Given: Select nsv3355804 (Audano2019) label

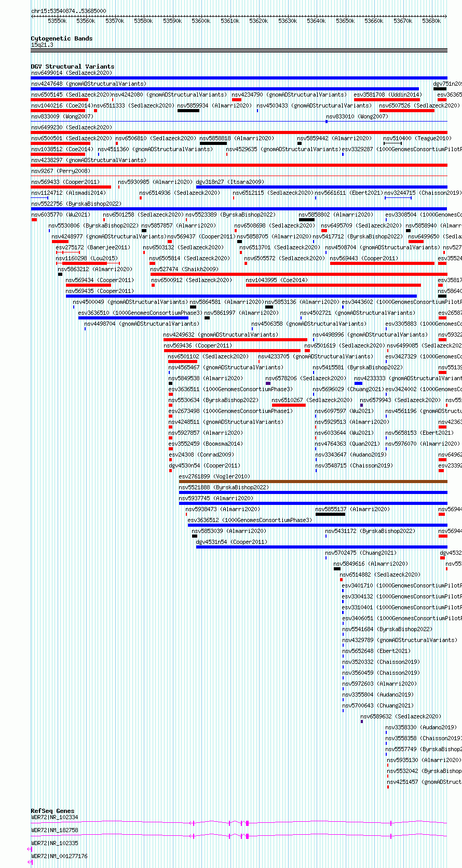Looking at the screenshot, I should [x=378, y=695].
